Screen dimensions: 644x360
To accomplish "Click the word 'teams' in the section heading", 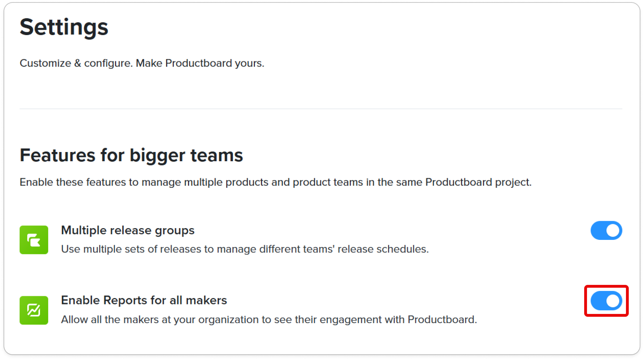I will coord(217,156).
